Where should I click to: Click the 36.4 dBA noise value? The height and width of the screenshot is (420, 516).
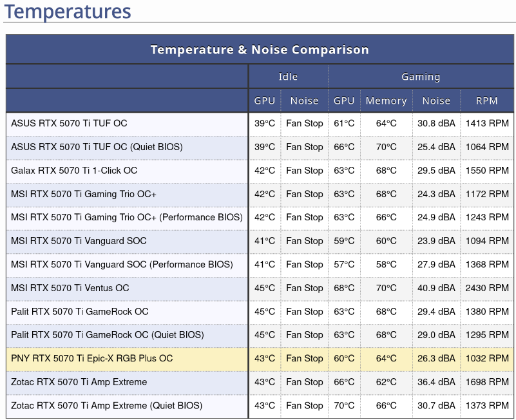[x=436, y=382]
